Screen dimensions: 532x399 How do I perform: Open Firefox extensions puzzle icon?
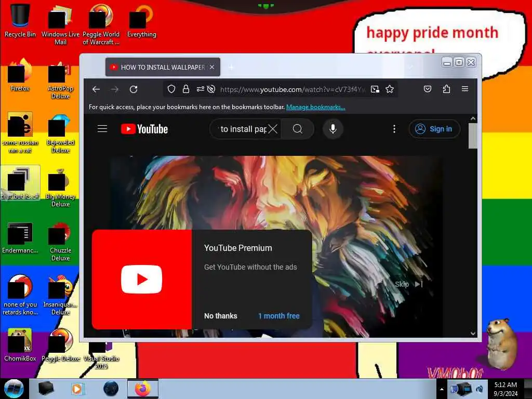[446, 89]
